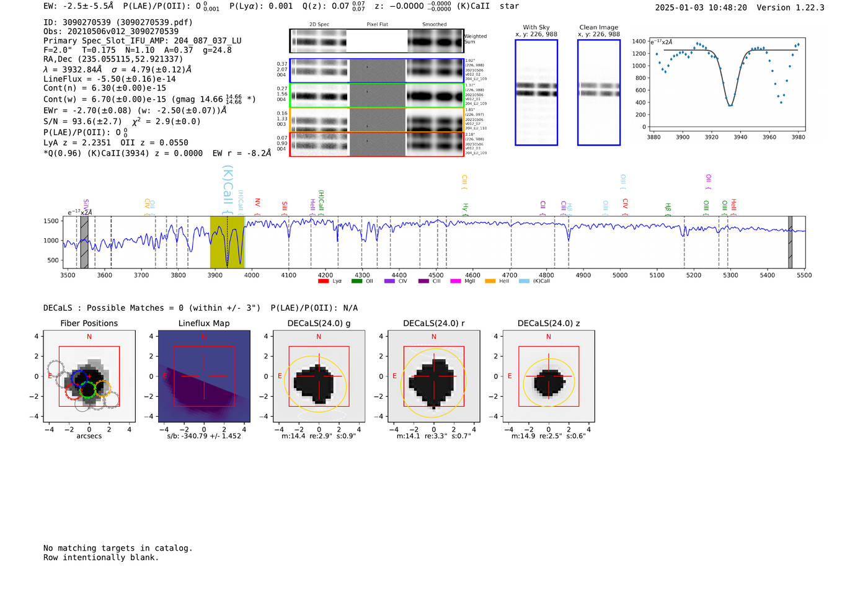Select the green-bordered 2D spectrum row
Viewport: 868px width, 591px height.
(376, 96)
